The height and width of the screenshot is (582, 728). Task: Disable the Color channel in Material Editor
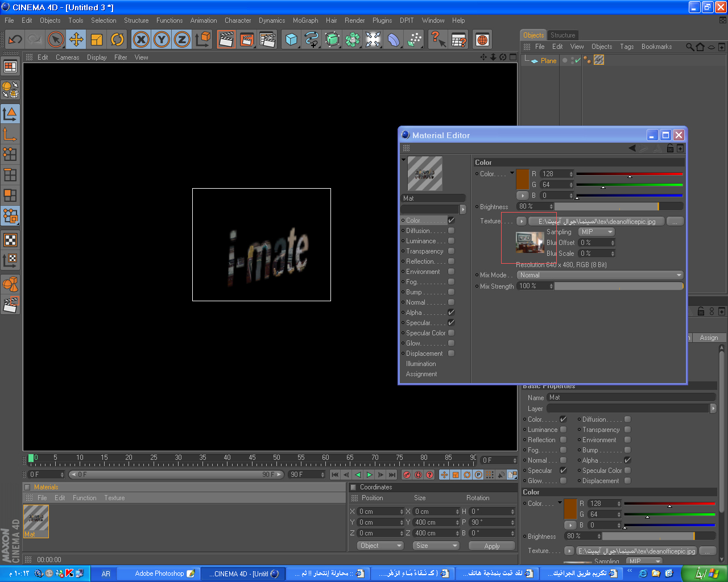click(x=451, y=221)
